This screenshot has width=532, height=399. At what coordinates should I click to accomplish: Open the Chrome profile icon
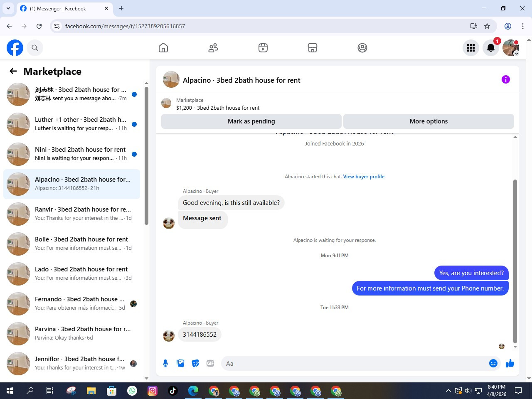point(508,26)
